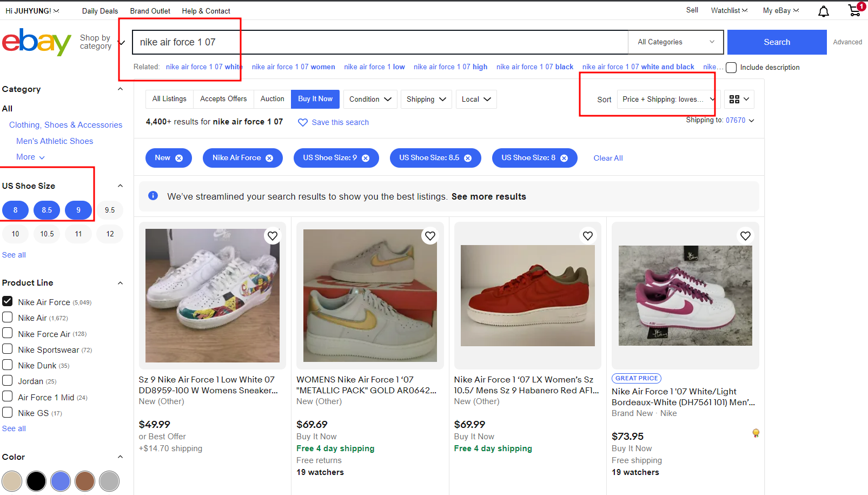Click the search input field
Screen dimensions: 868x495
coord(380,42)
